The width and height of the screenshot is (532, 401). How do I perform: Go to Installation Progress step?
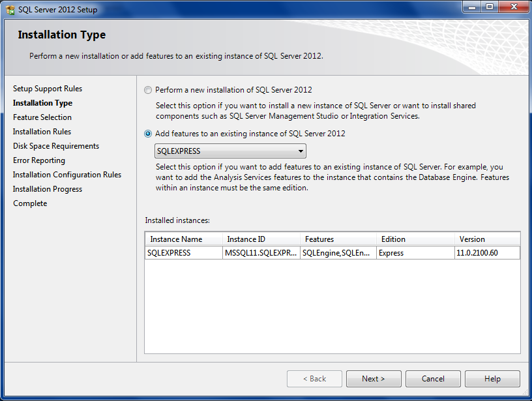(48, 189)
